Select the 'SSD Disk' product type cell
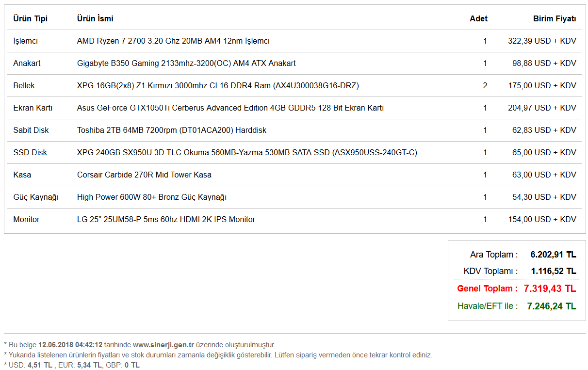Image resolution: width=588 pixels, height=370 pixels. pyautogui.click(x=30, y=153)
